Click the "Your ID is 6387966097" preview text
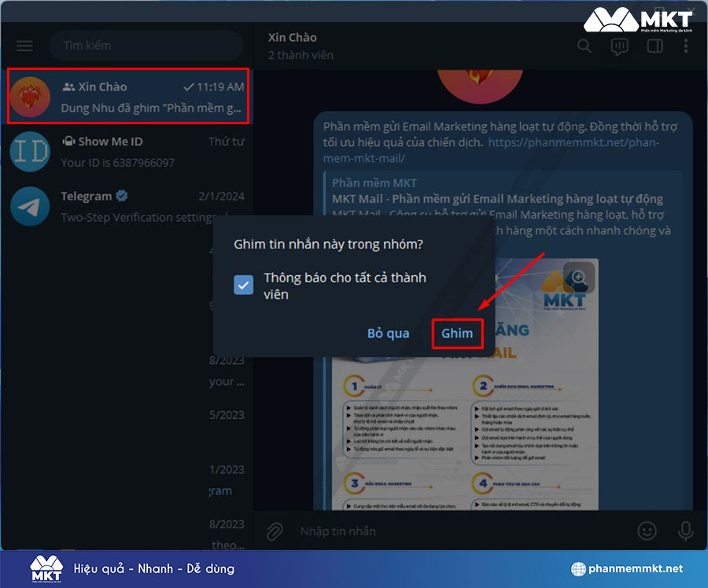The image size is (708, 588). click(x=117, y=163)
